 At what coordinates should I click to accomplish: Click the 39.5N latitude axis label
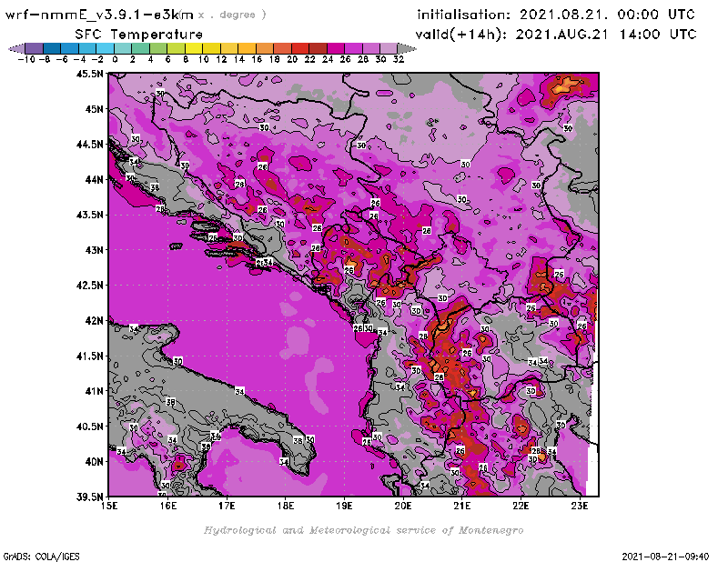pyautogui.click(x=88, y=497)
